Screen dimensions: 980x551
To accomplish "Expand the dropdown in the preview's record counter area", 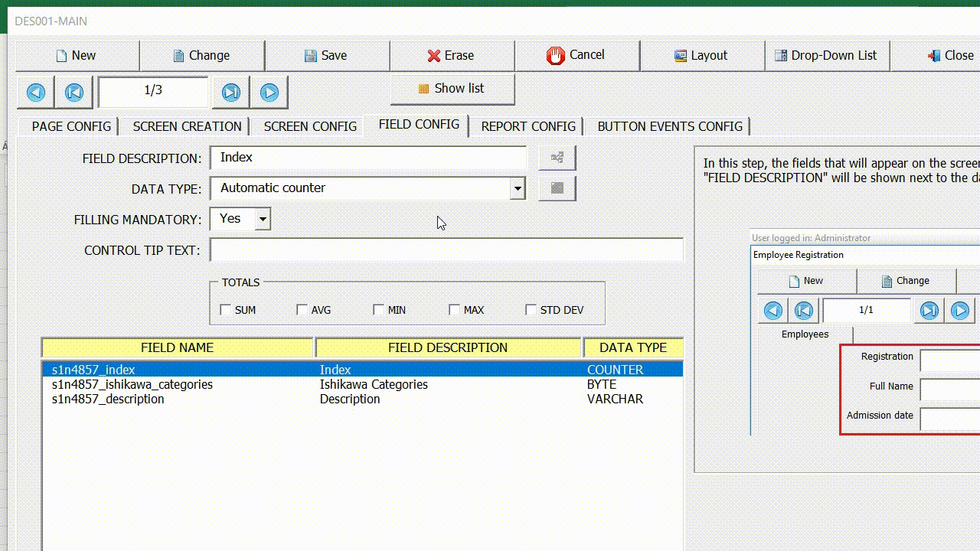I will 866,310.
